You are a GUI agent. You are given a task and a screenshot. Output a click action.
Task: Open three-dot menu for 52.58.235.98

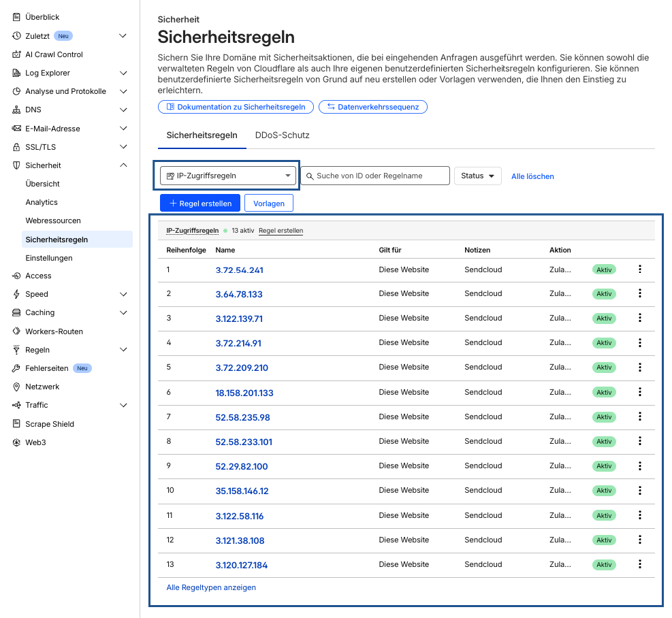(640, 416)
